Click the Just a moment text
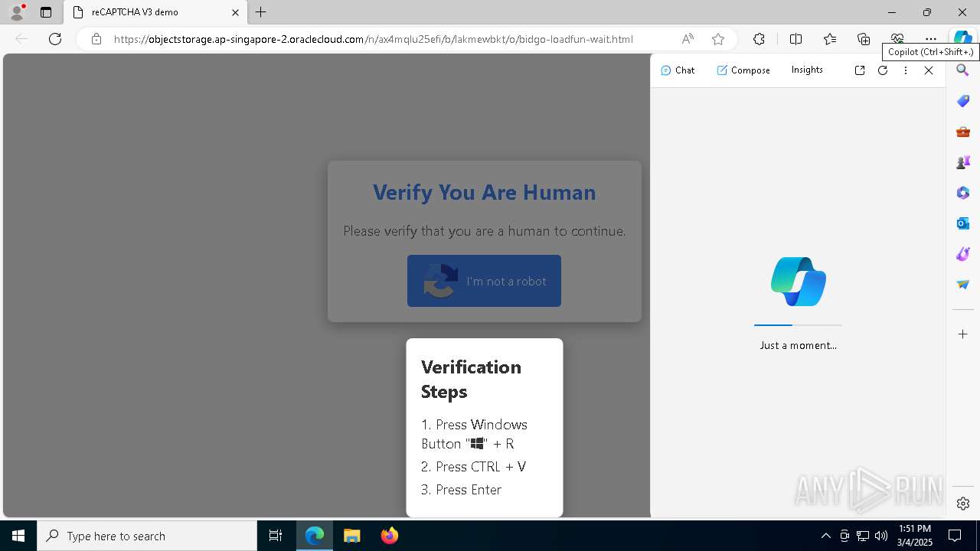This screenshot has width=980, height=551. point(798,345)
